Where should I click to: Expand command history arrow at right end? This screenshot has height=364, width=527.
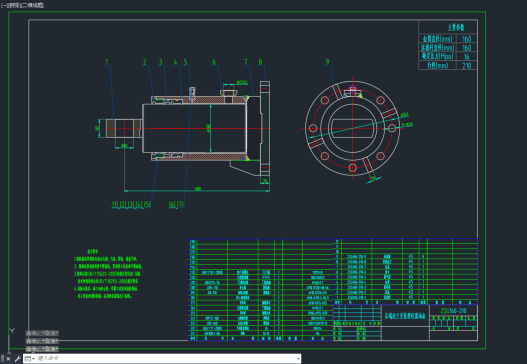298,359
